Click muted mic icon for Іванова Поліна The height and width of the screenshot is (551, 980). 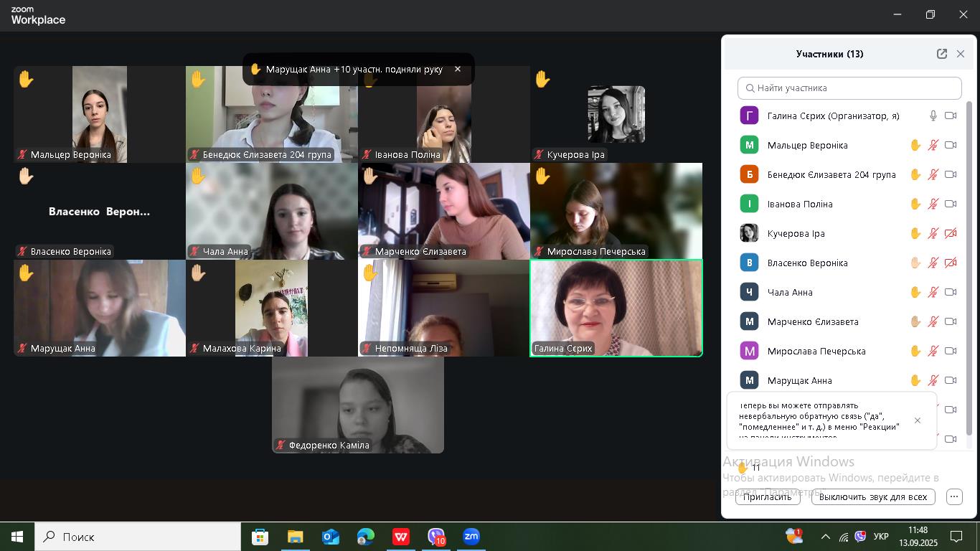click(x=933, y=204)
